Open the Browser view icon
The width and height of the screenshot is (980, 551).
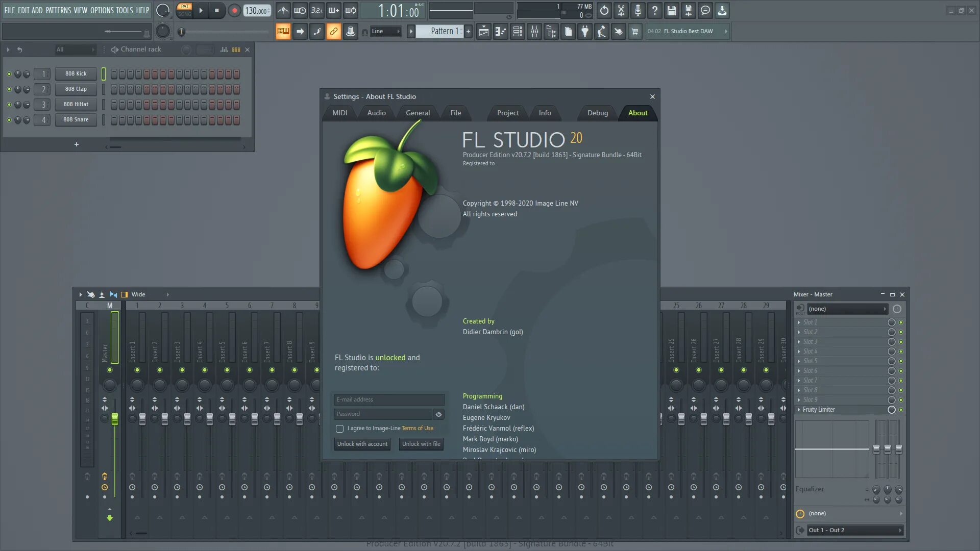tap(551, 32)
